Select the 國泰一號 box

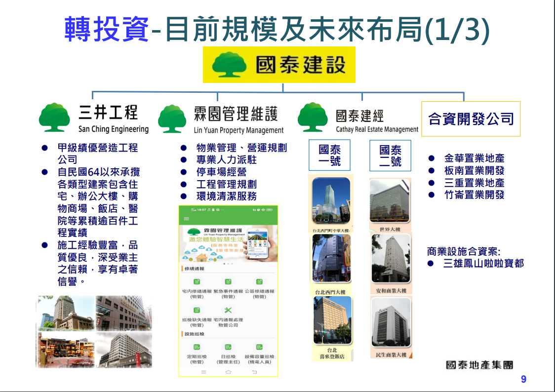(329, 156)
